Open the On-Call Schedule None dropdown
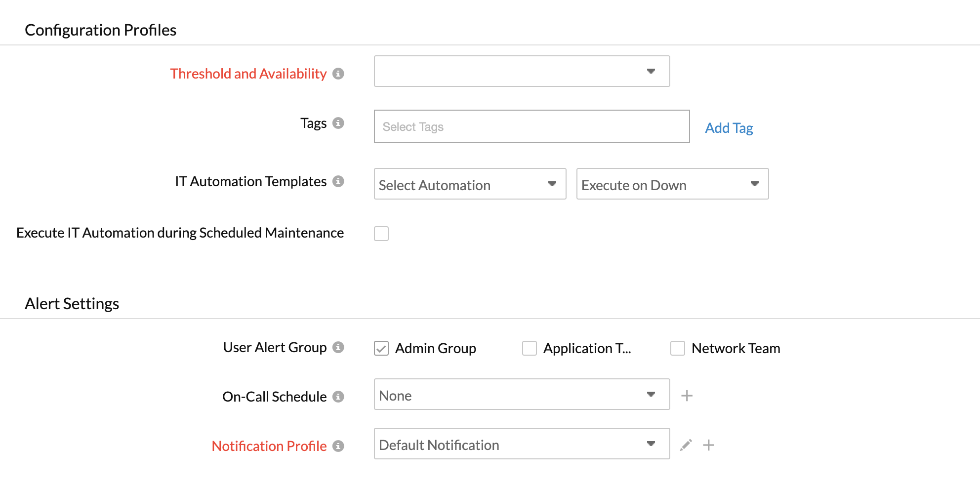The width and height of the screenshot is (980, 489). 522,395
